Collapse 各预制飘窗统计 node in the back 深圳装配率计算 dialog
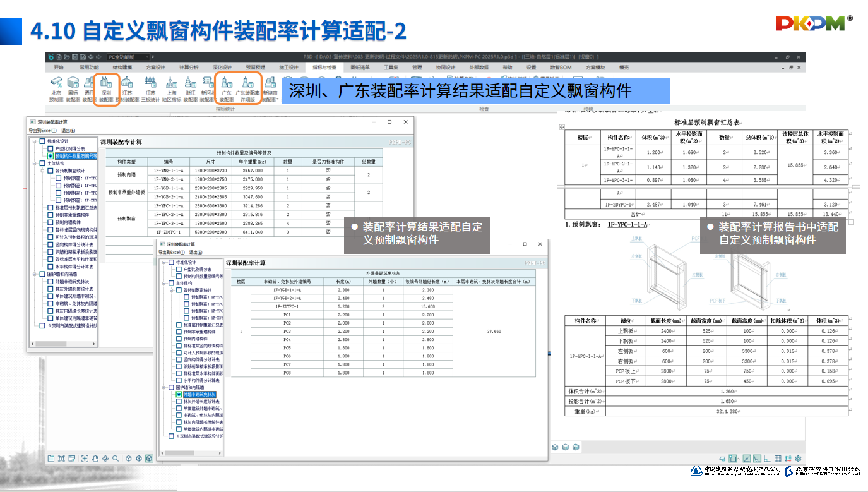 point(42,171)
